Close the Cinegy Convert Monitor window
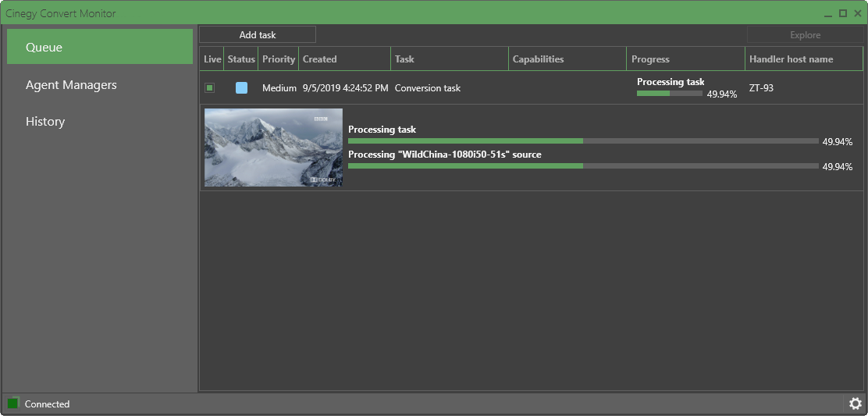This screenshot has width=868, height=416. pyautogui.click(x=858, y=13)
